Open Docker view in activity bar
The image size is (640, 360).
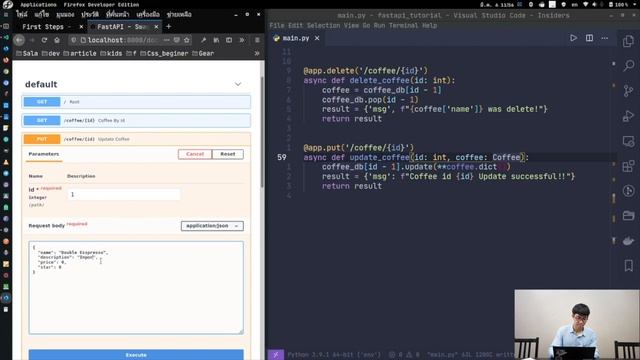(628, 241)
